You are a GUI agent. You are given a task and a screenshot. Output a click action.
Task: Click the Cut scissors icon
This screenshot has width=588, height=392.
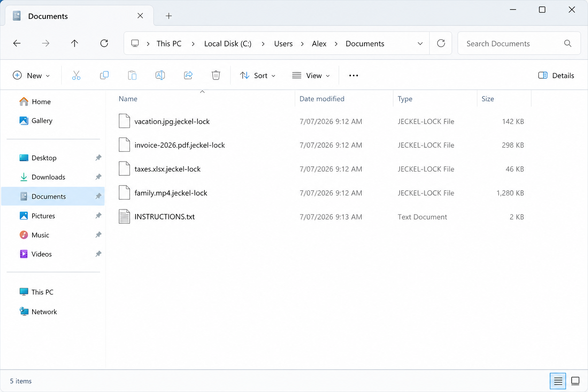click(x=76, y=75)
